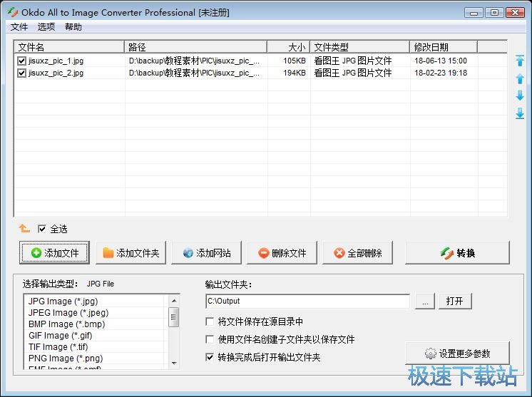The image size is (532, 397).
Task: Maximize the converter window
Action: click(494, 13)
